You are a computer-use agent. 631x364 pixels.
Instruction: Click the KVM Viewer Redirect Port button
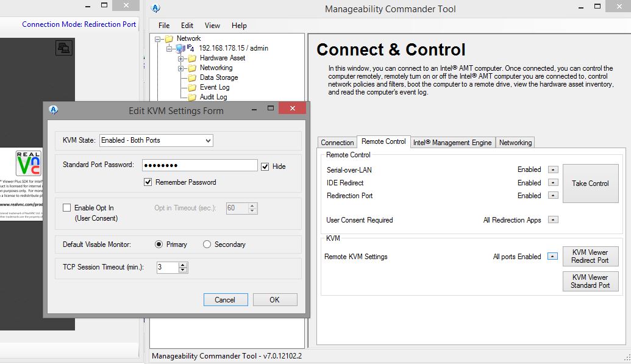click(590, 257)
